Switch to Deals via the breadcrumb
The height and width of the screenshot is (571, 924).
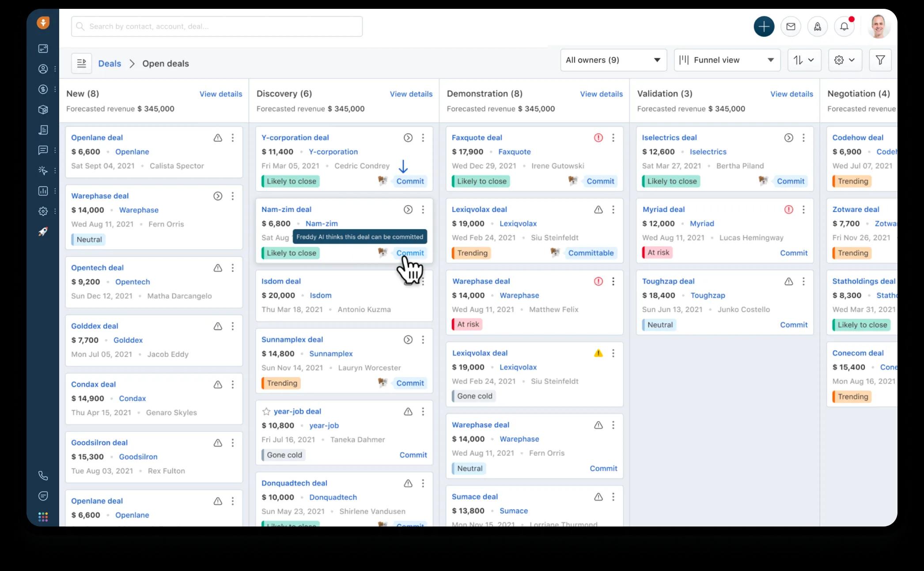[109, 63]
